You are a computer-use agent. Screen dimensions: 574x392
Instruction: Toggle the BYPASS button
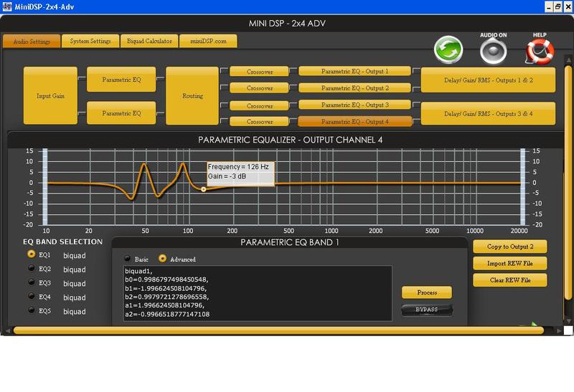tap(427, 310)
